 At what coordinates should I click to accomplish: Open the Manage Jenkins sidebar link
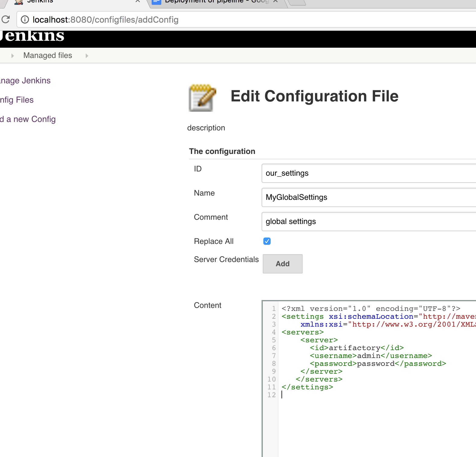click(25, 81)
